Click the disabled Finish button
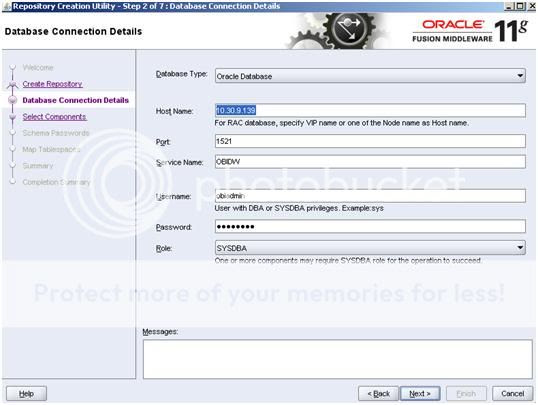Image resolution: width=538 pixels, height=405 pixels. click(x=466, y=393)
